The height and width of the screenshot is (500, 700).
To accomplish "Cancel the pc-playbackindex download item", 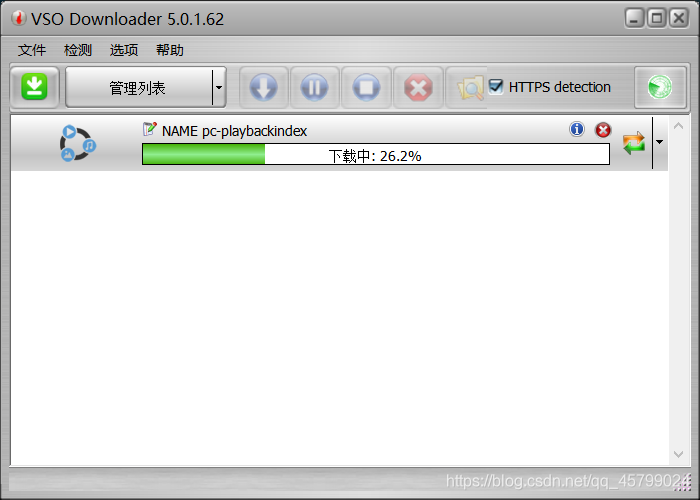I will 603,130.
